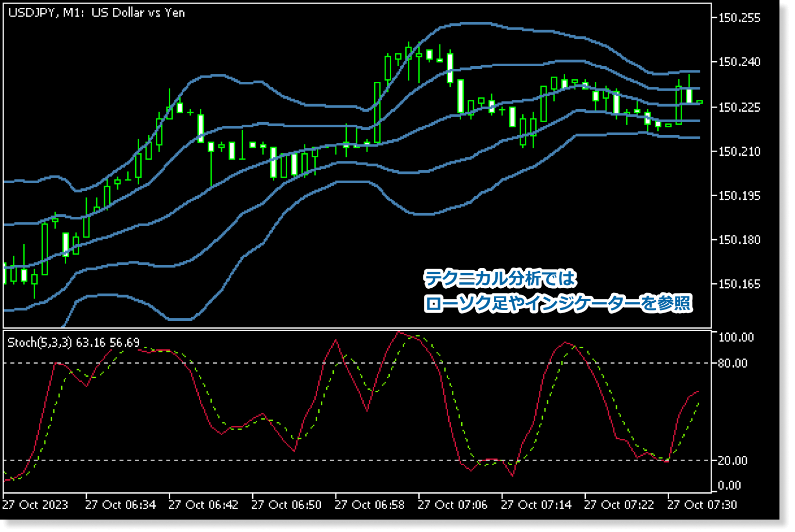Screen dimensions: 795x532
Task: Click the 150.255 price axis label
Action: 740,18
